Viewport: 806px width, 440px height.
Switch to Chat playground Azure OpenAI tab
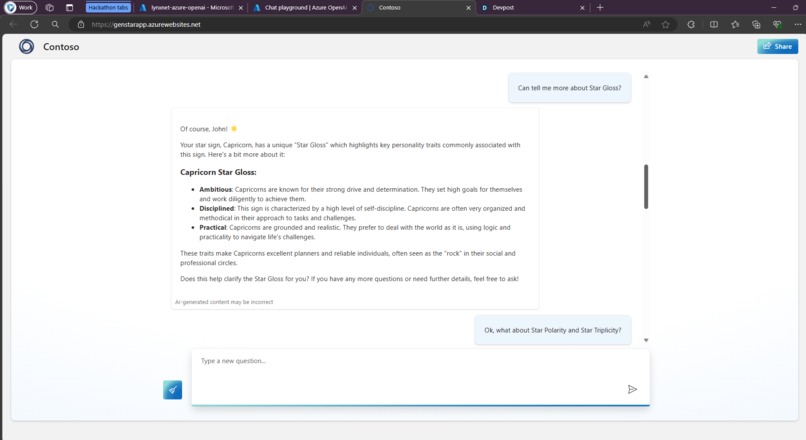(305, 8)
